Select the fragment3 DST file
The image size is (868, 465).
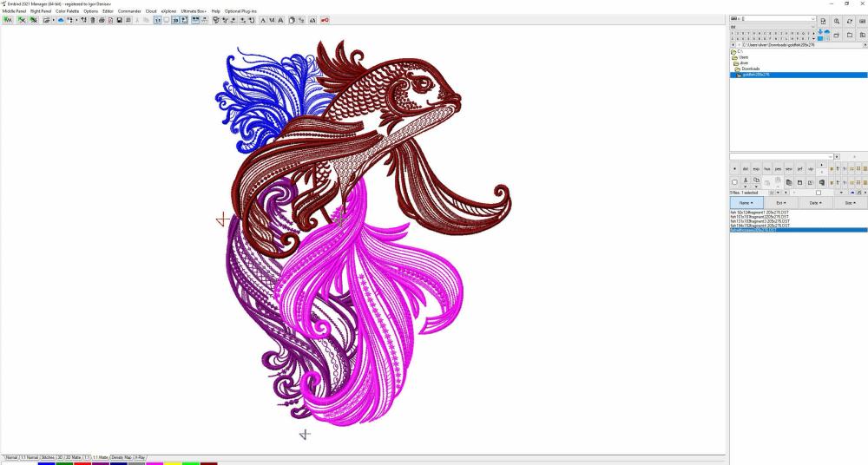[x=760, y=221]
